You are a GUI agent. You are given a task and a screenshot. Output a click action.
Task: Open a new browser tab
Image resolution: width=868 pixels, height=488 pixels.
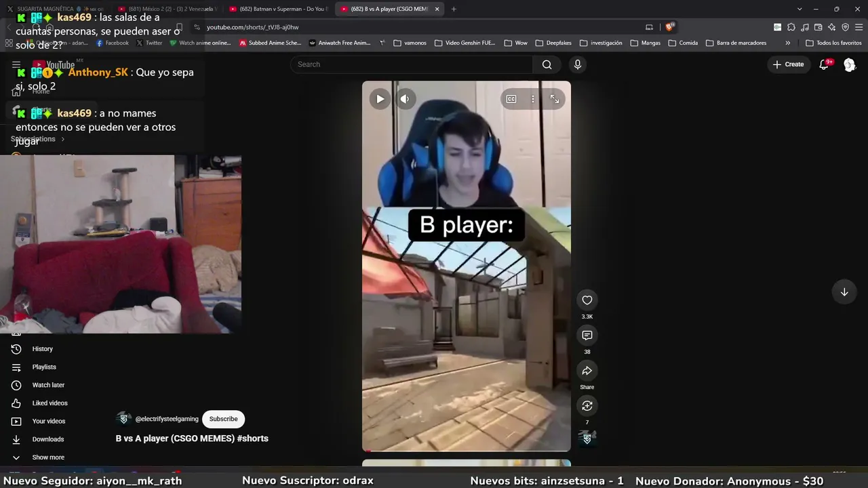[x=454, y=9]
